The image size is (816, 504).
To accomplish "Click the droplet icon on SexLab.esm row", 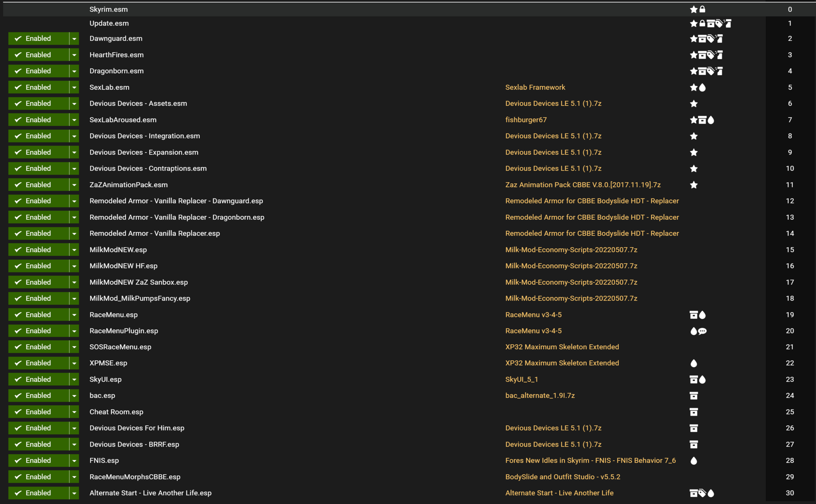I will pos(702,88).
